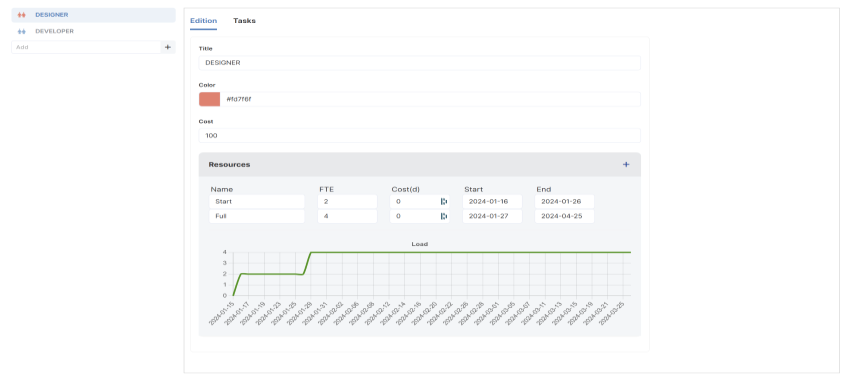Click the plus icon beside Add field
Image resolution: width=854 pixels, height=381 pixels.
pos(168,47)
